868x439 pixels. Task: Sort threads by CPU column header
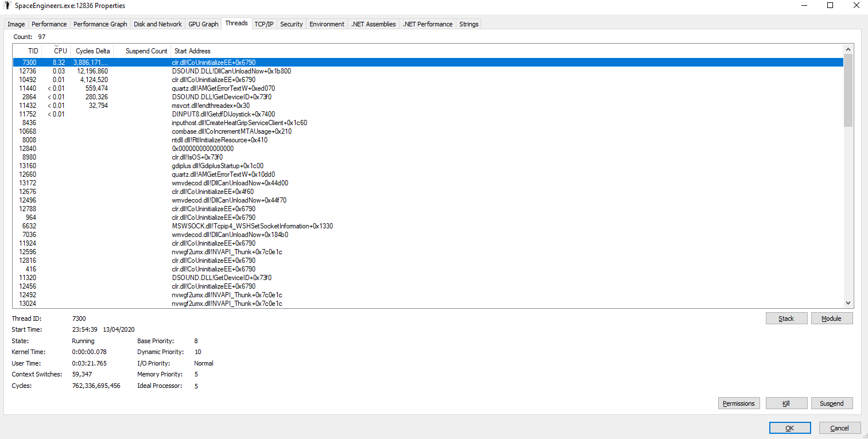coord(60,51)
